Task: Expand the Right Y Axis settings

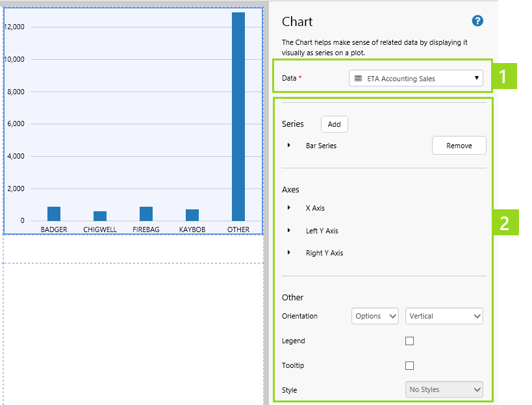Action: pos(289,253)
